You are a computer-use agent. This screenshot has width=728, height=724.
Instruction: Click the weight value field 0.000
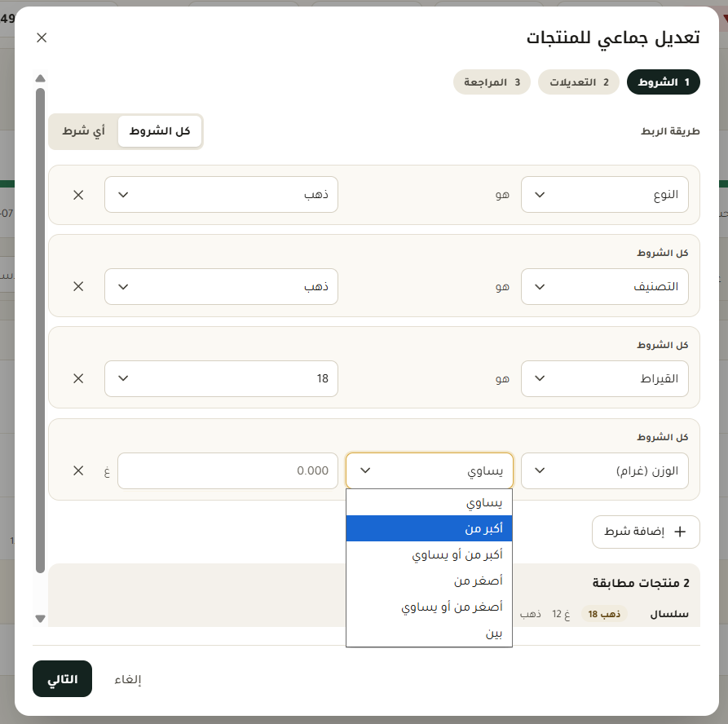(x=227, y=470)
